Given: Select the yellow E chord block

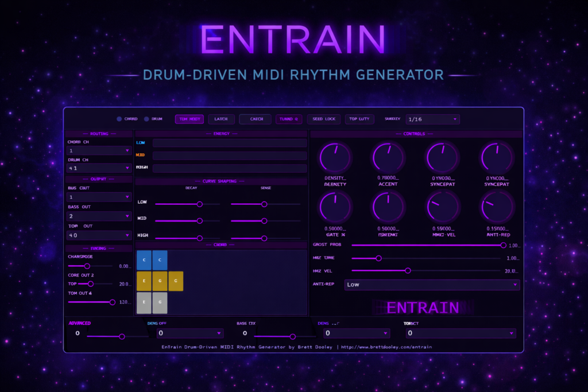Looking at the screenshot, I should [144, 281].
